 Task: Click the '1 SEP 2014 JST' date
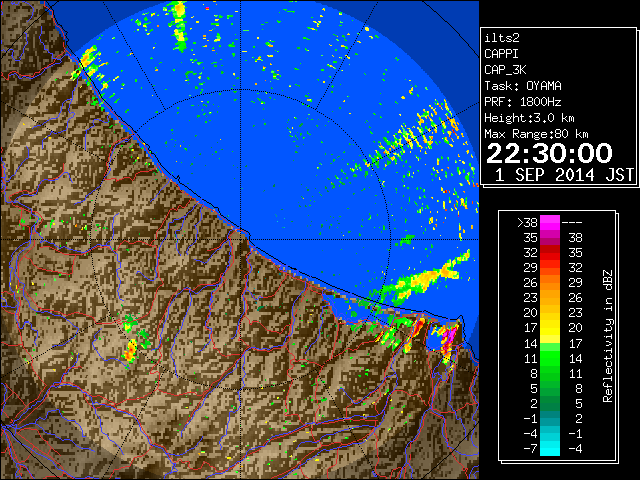(x=564, y=175)
